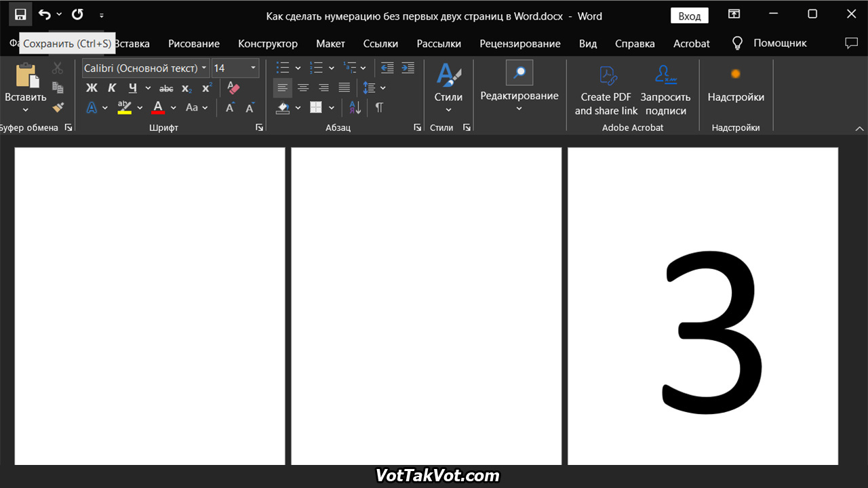This screenshot has height=488, width=868.
Task: Open the underline style dropdown arrow
Action: click(x=148, y=88)
